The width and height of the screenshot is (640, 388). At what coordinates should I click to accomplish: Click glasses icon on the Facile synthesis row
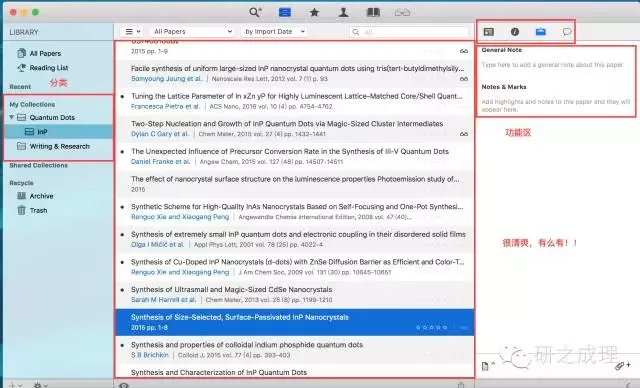[x=464, y=79]
